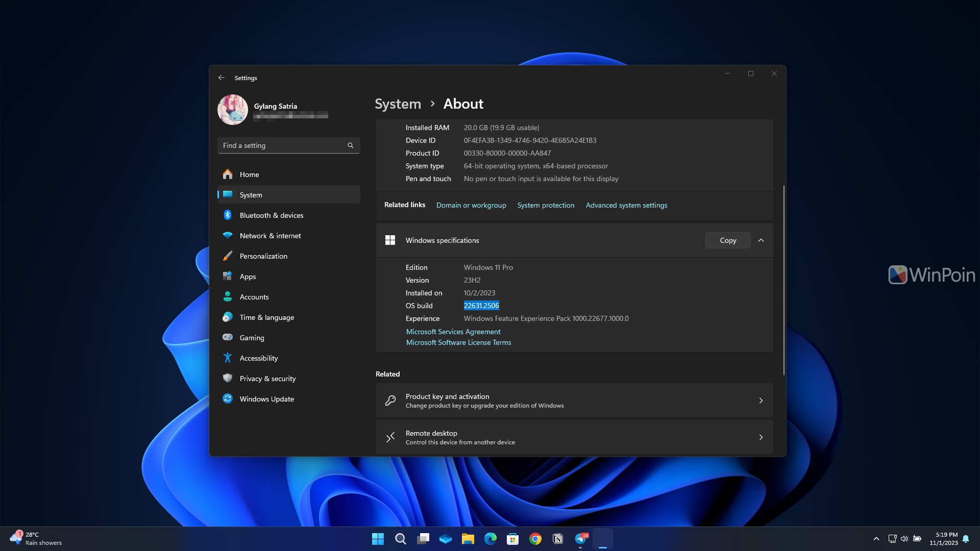980x551 pixels.
Task: Select the Gaming controller icon
Action: (x=228, y=338)
